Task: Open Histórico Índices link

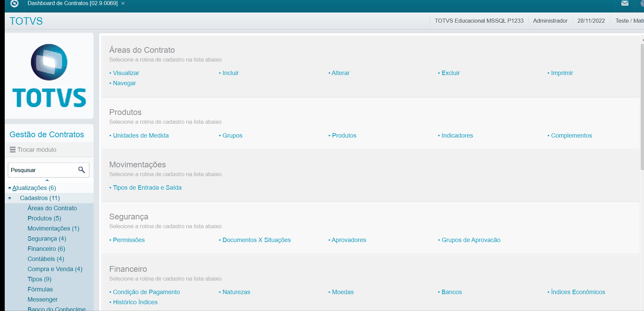Action: pyautogui.click(x=135, y=302)
